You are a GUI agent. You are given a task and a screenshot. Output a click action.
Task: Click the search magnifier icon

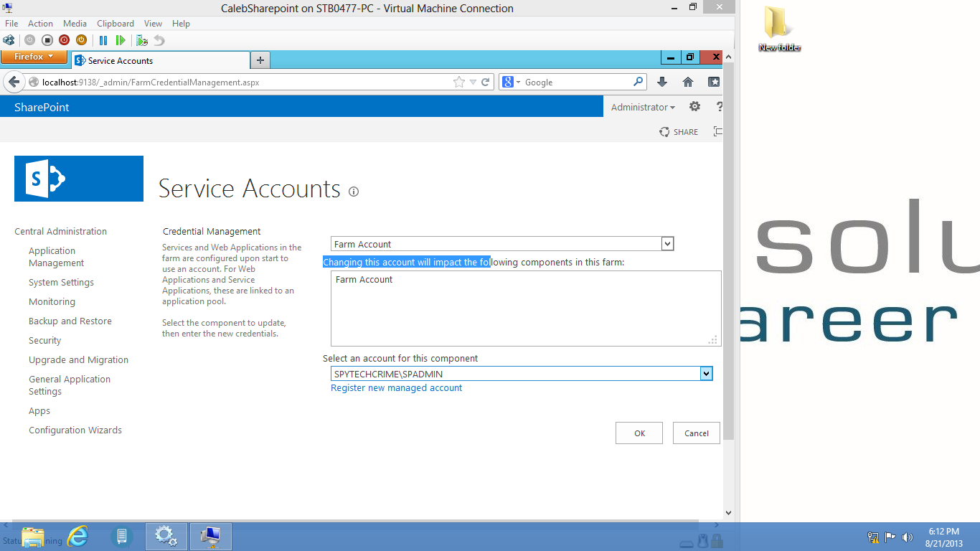(x=638, y=82)
